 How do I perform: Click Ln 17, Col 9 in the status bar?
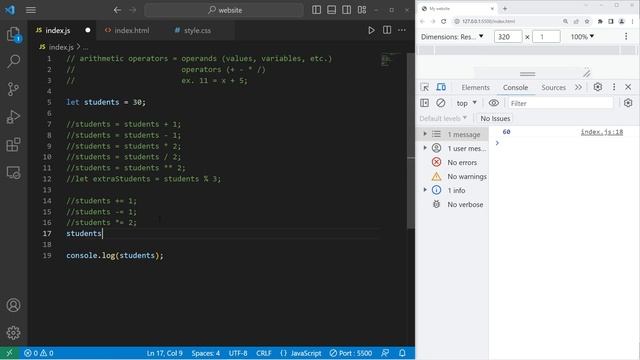click(164, 353)
